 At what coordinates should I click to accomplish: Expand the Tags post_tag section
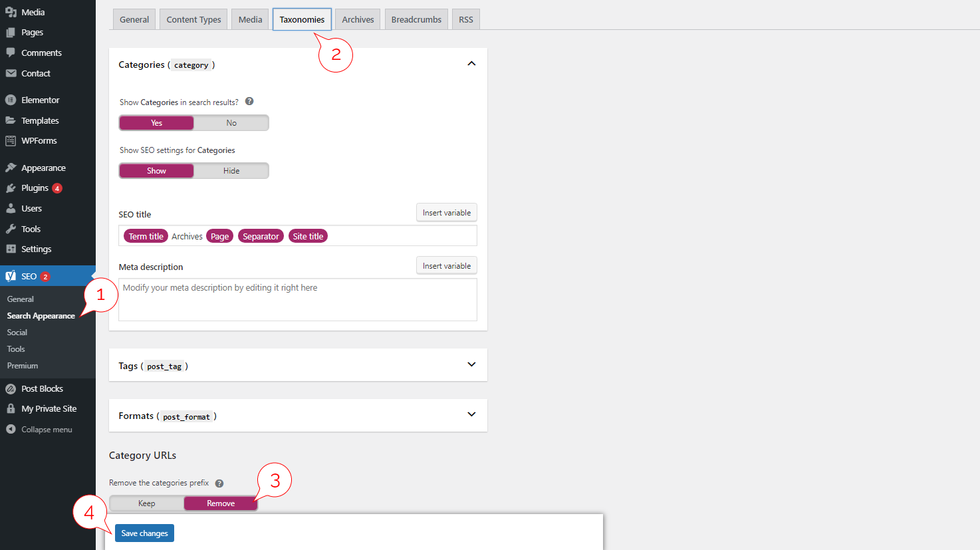[471, 364]
